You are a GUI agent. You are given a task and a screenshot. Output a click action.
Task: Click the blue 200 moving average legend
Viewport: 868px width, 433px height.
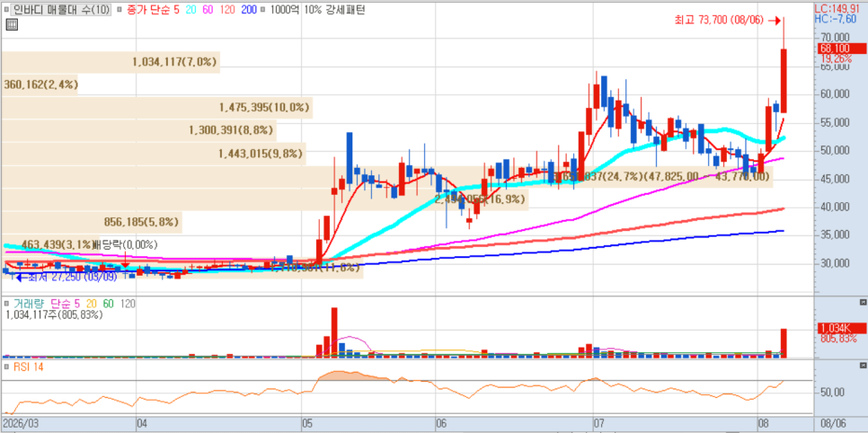(249, 10)
